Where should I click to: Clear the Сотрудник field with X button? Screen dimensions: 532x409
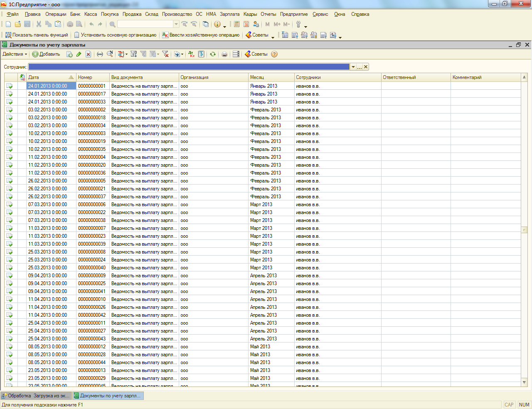pos(366,67)
